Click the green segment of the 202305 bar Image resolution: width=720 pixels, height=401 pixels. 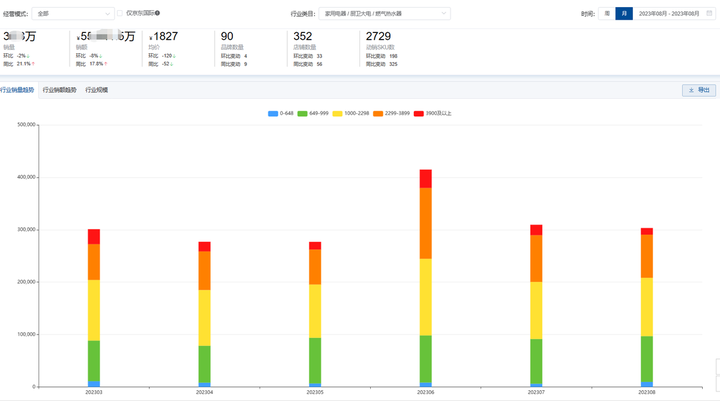pyautogui.click(x=315, y=361)
